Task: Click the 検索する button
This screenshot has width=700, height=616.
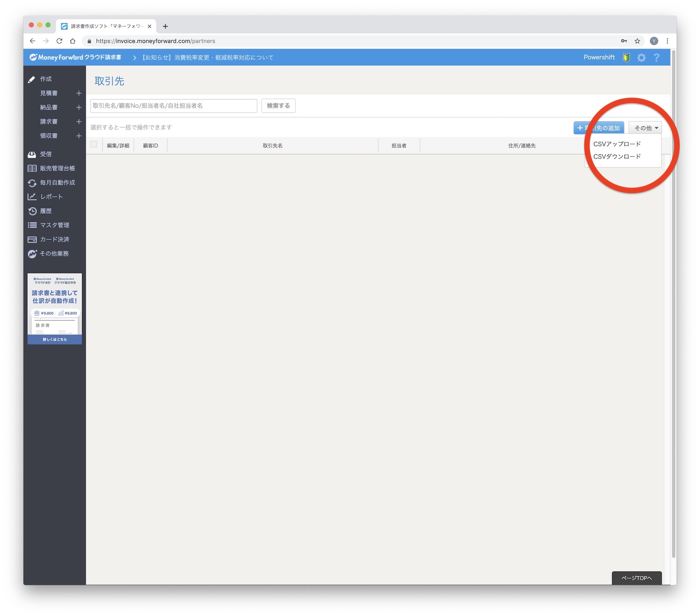Action: coord(278,106)
